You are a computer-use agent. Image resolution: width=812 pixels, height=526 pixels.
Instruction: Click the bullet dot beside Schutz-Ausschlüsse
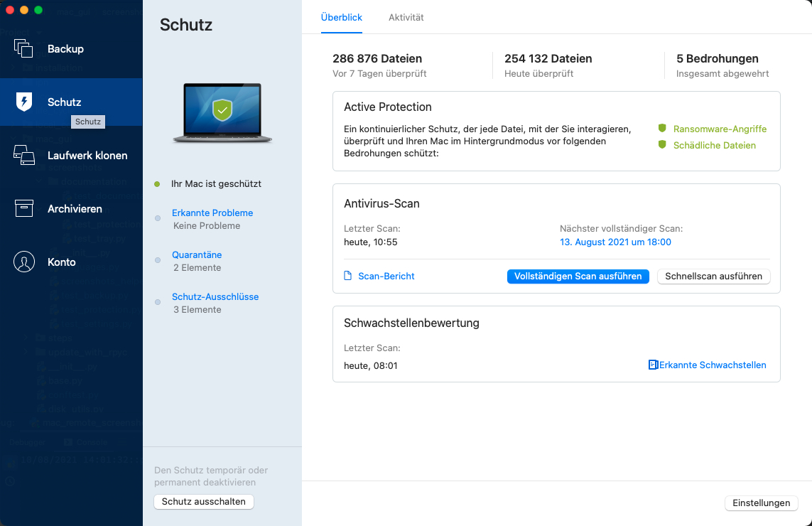158,301
